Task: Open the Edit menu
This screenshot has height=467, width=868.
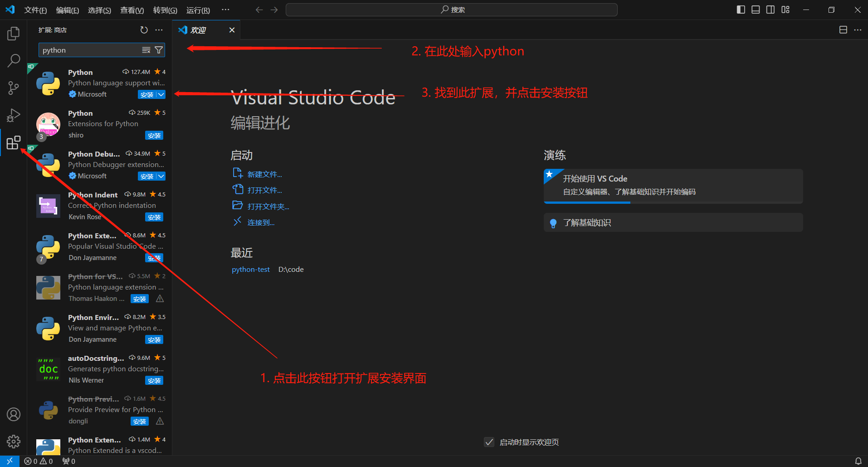Action: coord(68,10)
